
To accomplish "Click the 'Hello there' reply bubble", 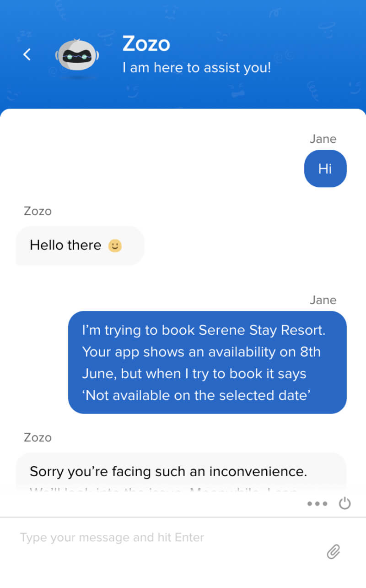I will [x=80, y=245].
